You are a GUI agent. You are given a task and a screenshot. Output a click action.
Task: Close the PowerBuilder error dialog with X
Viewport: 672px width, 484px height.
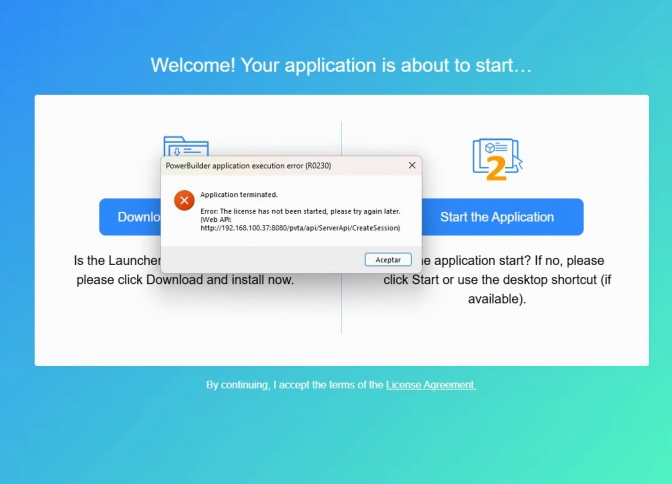click(411, 165)
